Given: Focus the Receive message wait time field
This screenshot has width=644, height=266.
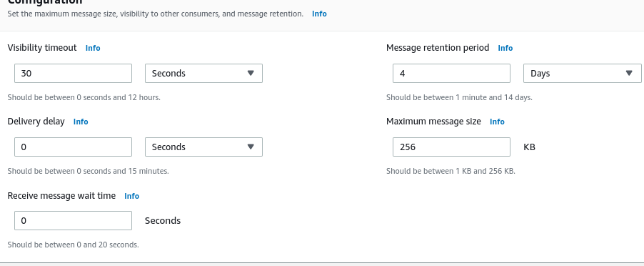Looking at the screenshot, I should 73,220.
